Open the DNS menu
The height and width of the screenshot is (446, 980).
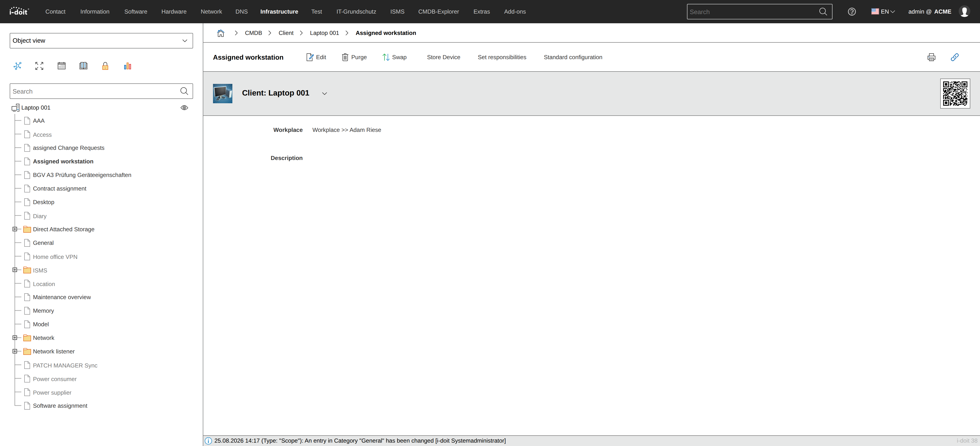pyautogui.click(x=242, y=12)
